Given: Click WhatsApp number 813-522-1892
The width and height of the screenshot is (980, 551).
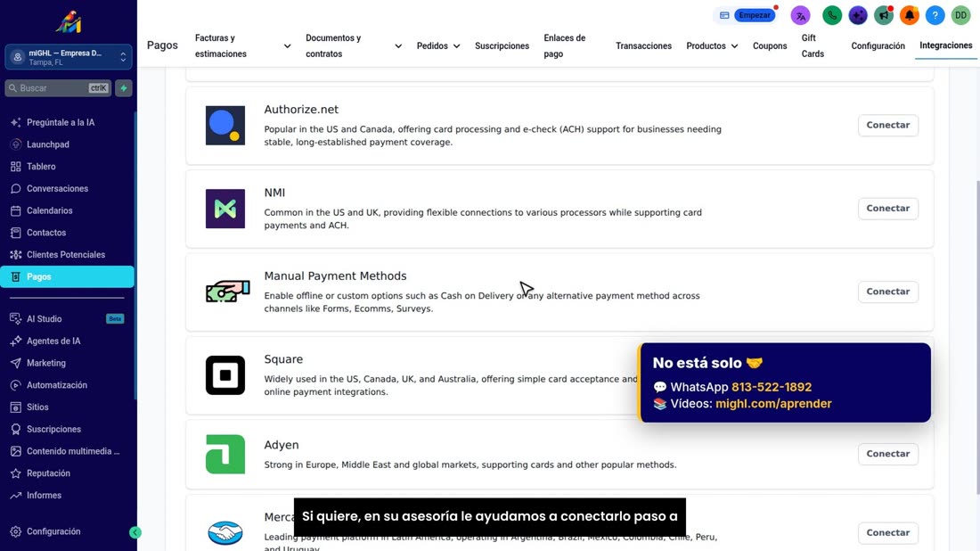Looking at the screenshot, I should (772, 387).
